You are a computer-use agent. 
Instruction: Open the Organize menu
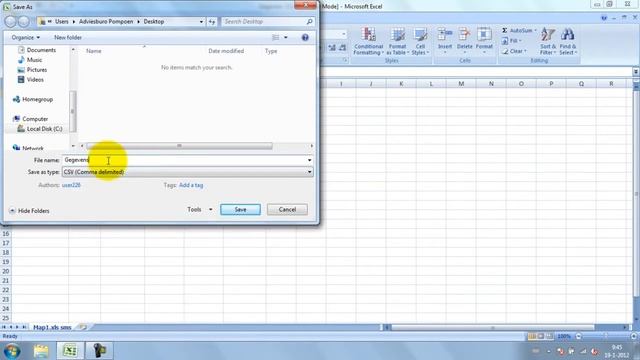click(x=25, y=37)
